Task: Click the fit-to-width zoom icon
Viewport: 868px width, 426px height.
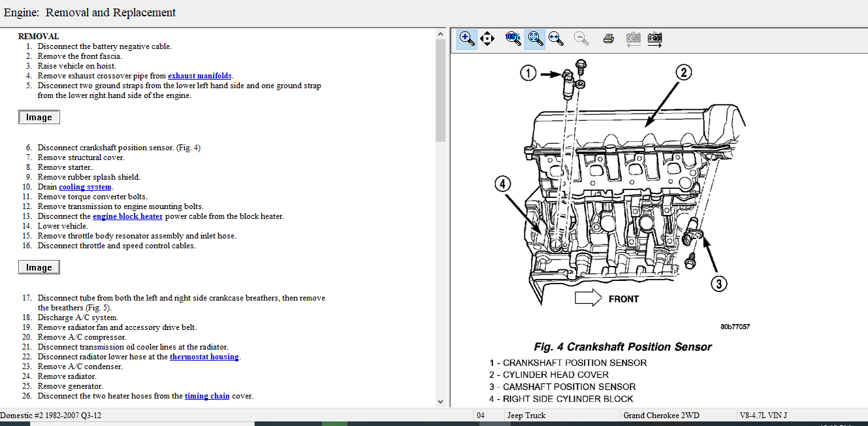Action: [x=556, y=39]
